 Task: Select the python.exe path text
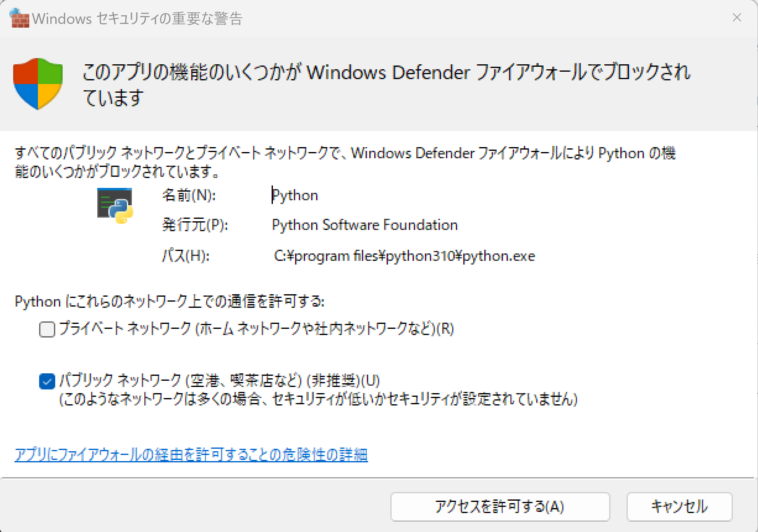pos(404,256)
